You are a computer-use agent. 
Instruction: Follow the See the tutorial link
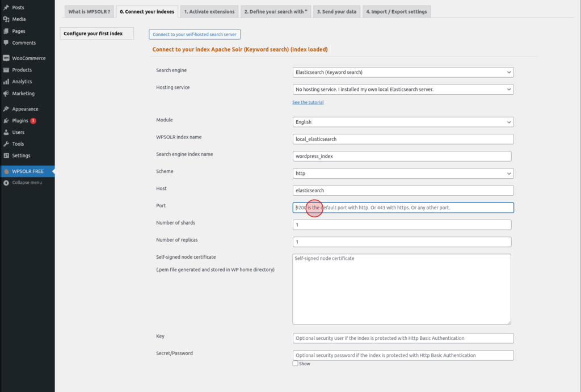click(x=308, y=102)
